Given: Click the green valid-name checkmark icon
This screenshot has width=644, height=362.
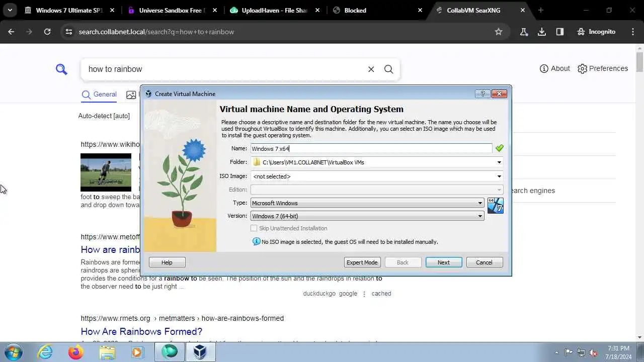Looking at the screenshot, I should tap(499, 148).
